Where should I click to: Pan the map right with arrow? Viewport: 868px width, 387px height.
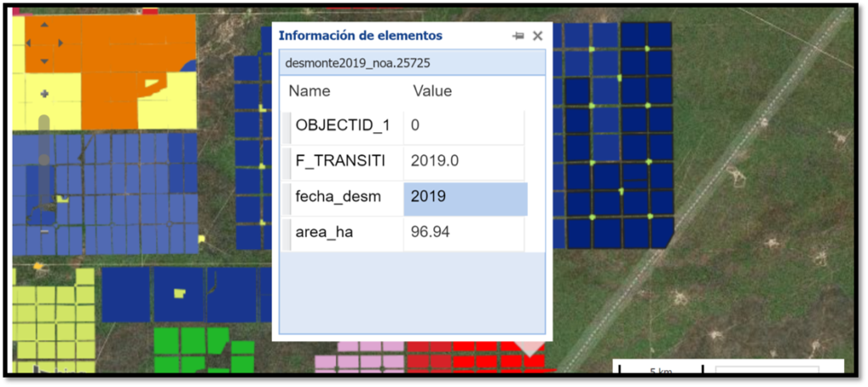pyautogui.click(x=61, y=42)
